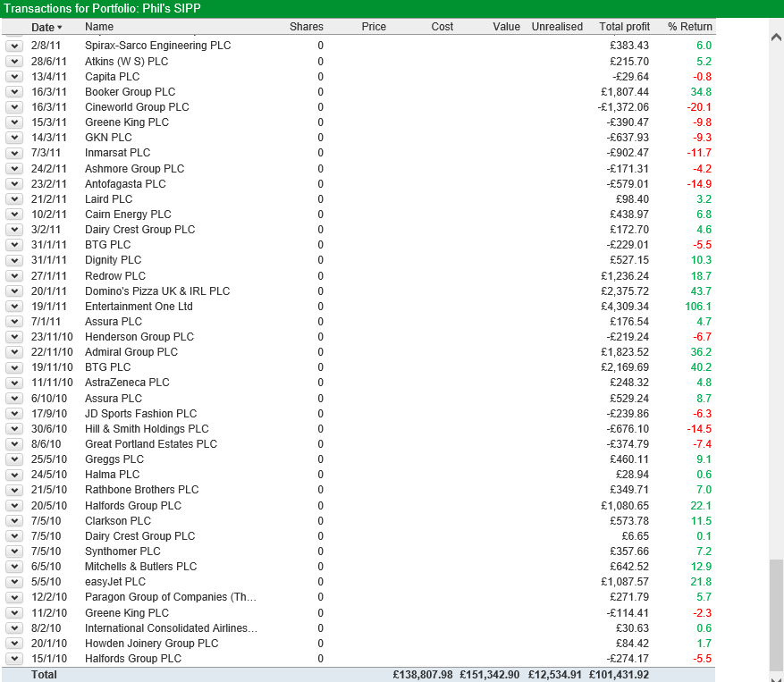Click the total unrealised £12,534.91
This screenshot has height=682, width=784.
tap(555, 675)
